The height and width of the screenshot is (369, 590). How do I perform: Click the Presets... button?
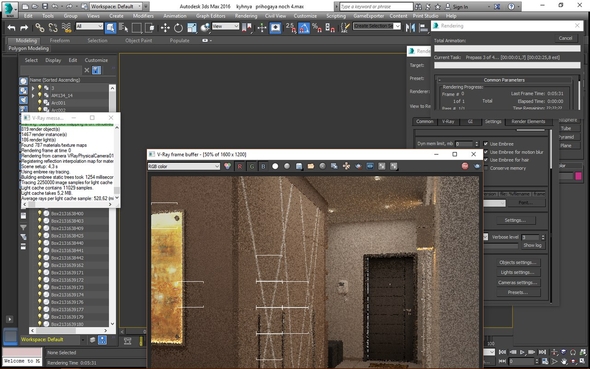517,292
